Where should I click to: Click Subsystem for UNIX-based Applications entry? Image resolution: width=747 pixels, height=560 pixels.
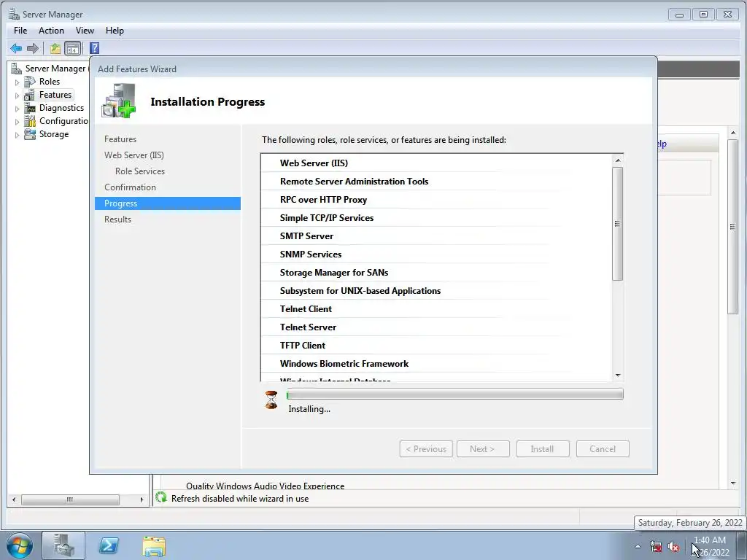click(x=360, y=291)
